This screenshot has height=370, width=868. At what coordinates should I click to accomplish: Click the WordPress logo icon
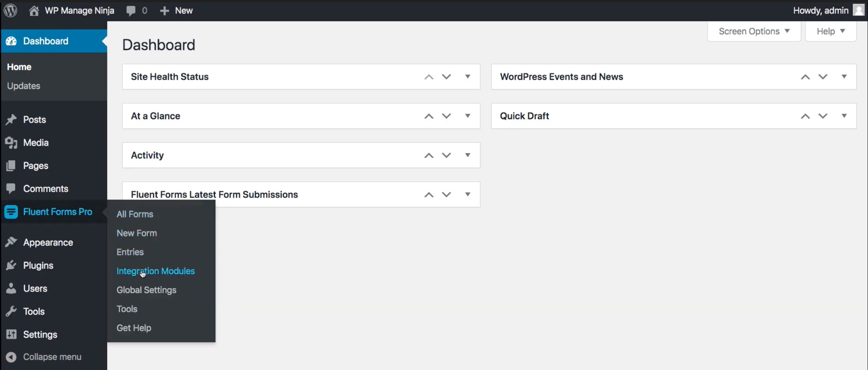[x=10, y=10]
